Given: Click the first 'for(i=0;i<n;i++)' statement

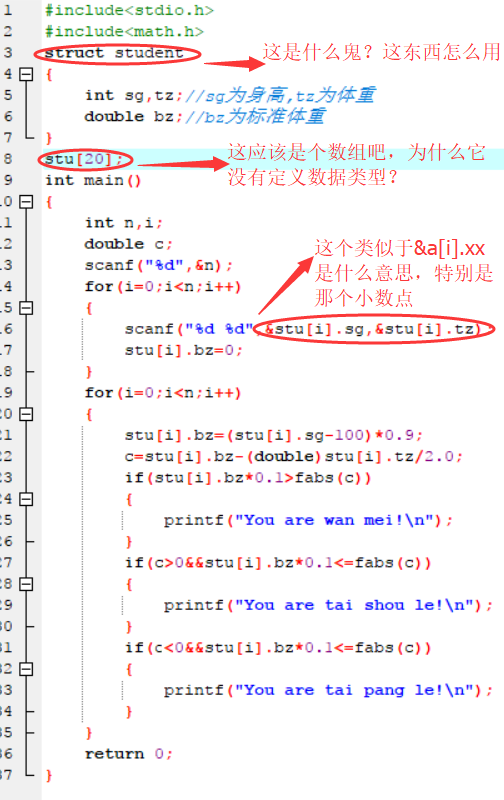Looking at the screenshot, I should [163, 287].
